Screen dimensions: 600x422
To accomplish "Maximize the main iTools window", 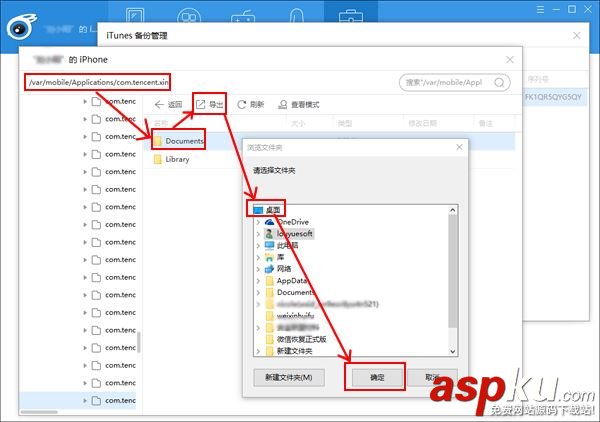I will click(572, 10).
